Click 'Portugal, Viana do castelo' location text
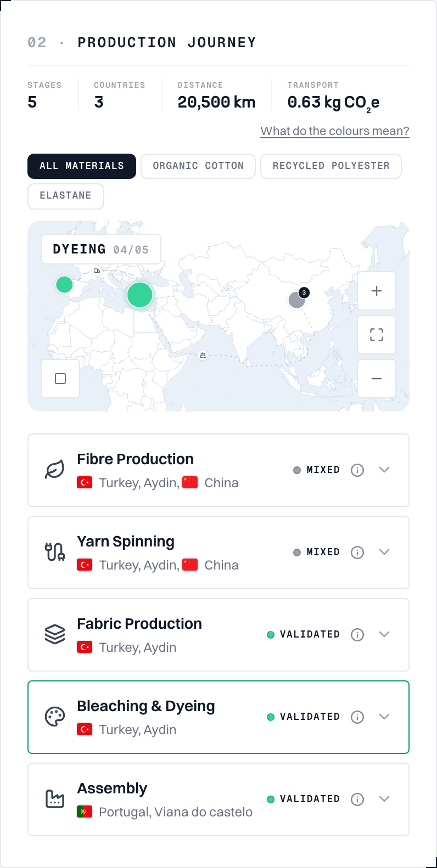Image resolution: width=437 pixels, height=868 pixels. pyautogui.click(x=176, y=812)
